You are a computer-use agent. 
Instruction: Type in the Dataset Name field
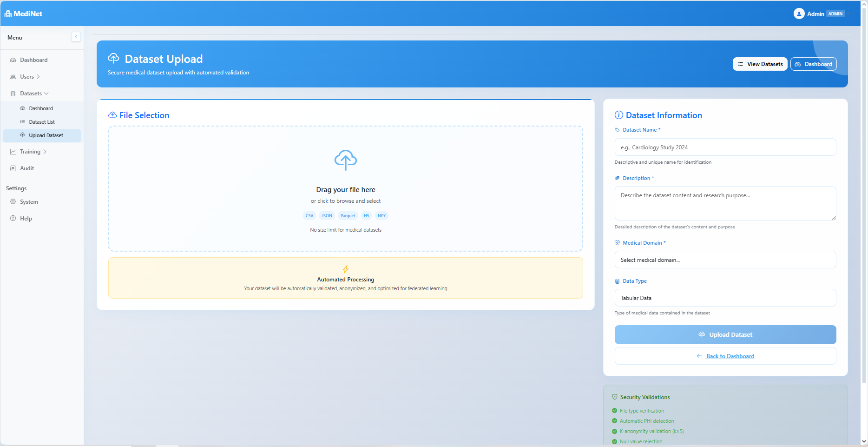point(725,147)
